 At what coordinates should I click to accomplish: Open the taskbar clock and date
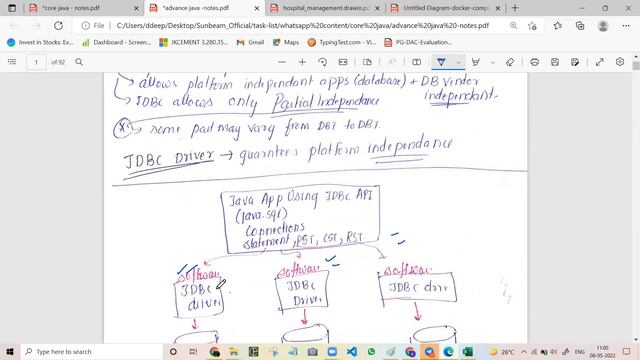602,351
